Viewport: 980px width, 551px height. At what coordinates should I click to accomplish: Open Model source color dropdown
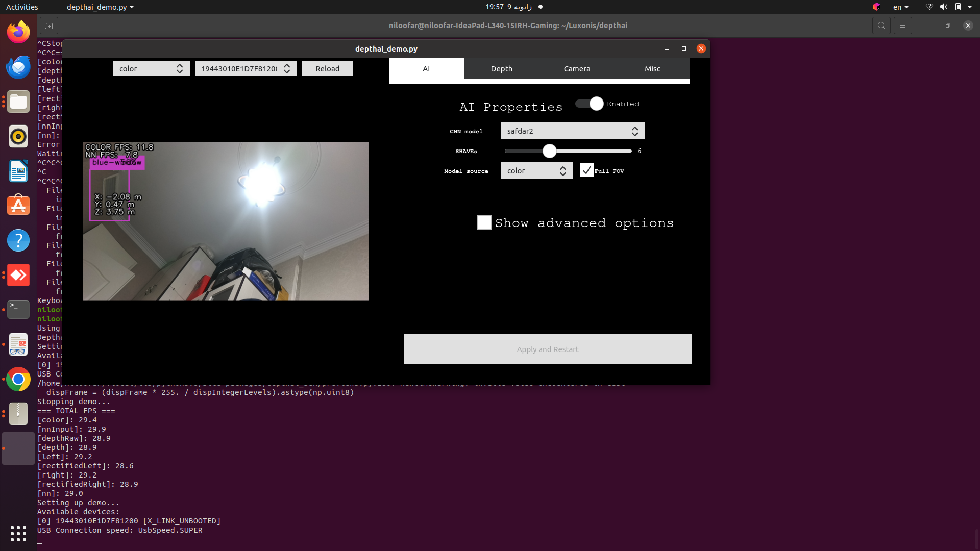pos(536,171)
